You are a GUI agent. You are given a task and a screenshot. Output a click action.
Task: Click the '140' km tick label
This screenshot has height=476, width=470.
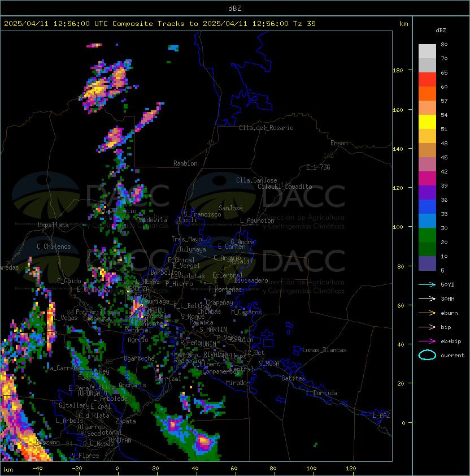click(x=398, y=149)
